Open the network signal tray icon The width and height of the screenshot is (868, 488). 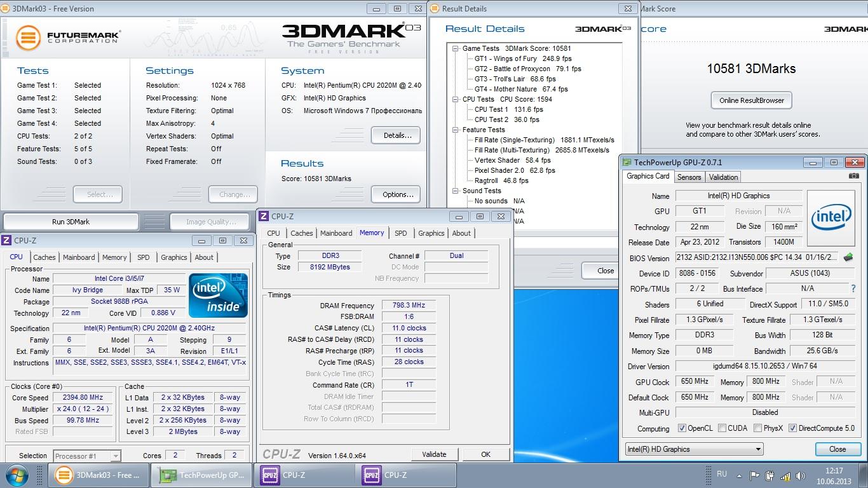coord(785,475)
